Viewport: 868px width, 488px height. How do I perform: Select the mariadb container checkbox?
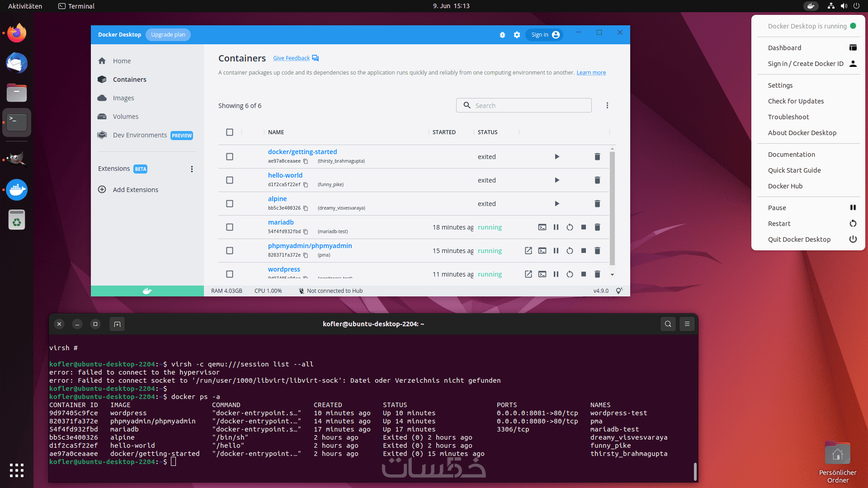(230, 227)
